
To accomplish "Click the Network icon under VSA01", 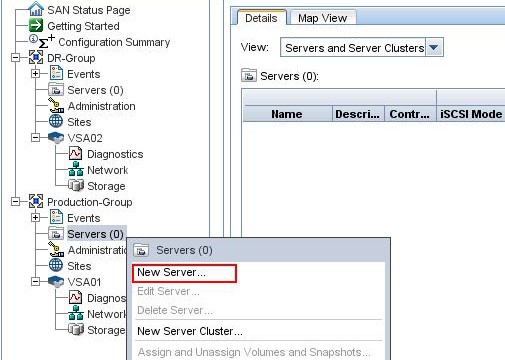I will pyautogui.click(x=76, y=313).
